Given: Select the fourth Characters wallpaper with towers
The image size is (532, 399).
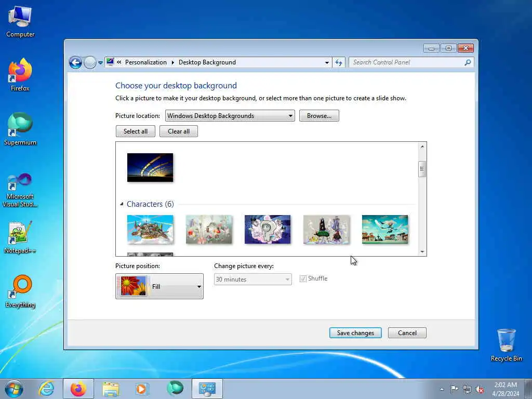Looking at the screenshot, I should [326, 229].
